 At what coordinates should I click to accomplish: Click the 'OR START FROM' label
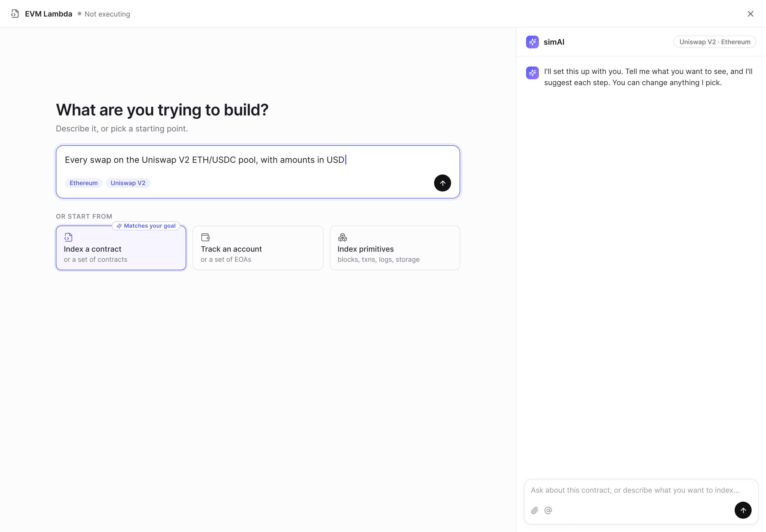pyautogui.click(x=84, y=216)
